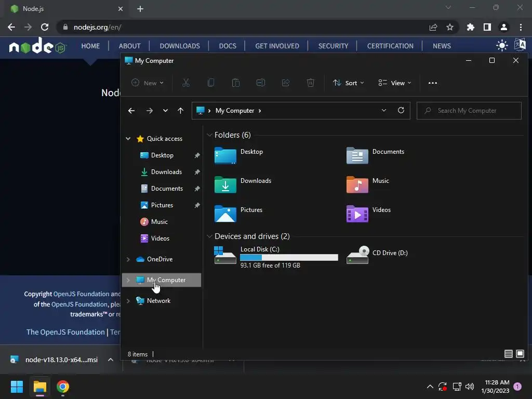Go back in File Explorer navigation
This screenshot has width=532, height=399.
[x=131, y=111]
